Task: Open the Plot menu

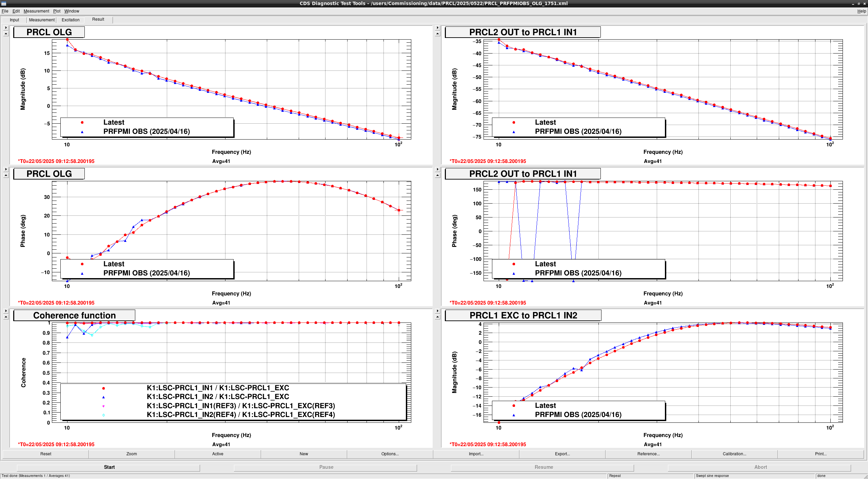Action: pyautogui.click(x=57, y=11)
